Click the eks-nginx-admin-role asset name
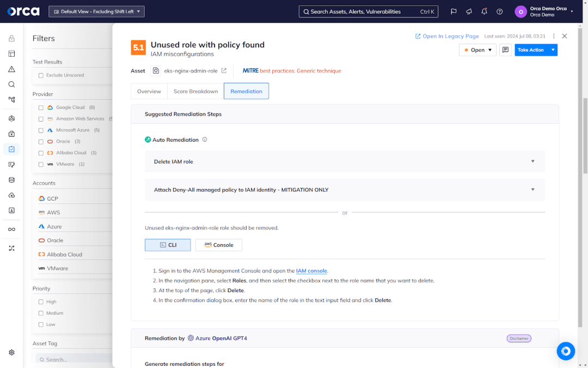The width and height of the screenshot is (588, 368). tap(191, 70)
